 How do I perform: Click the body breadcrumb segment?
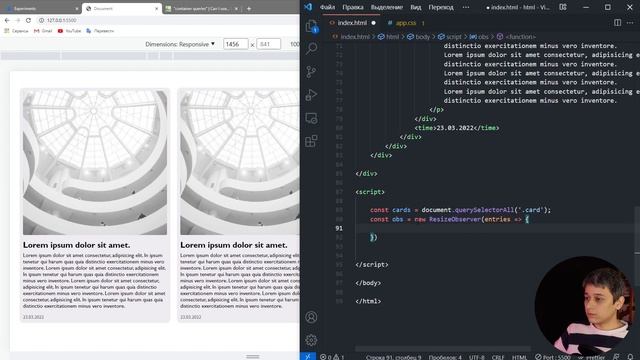tap(418, 37)
